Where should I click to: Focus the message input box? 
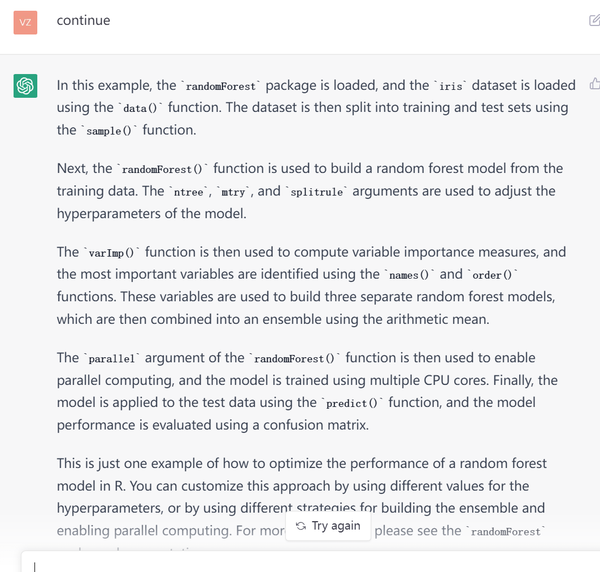point(300,563)
